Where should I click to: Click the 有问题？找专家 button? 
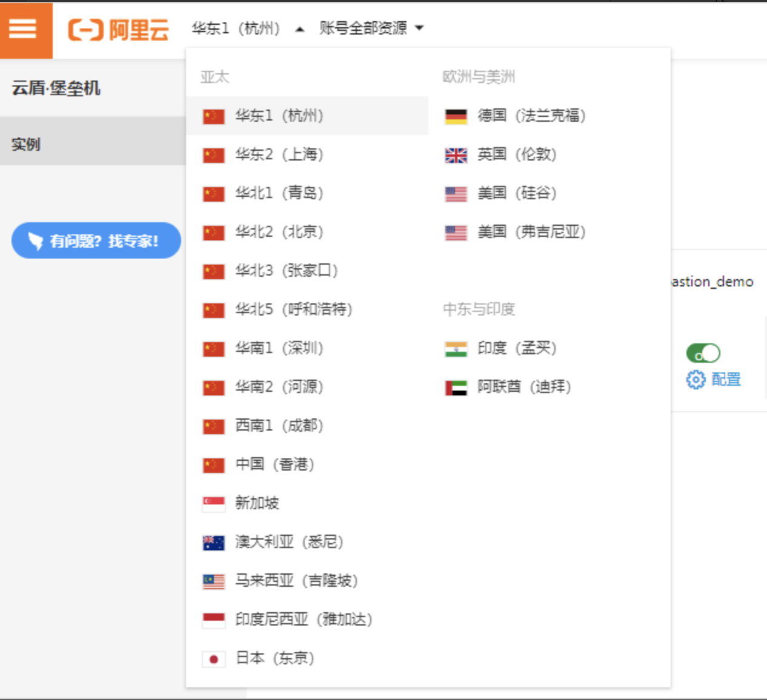(x=95, y=240)
